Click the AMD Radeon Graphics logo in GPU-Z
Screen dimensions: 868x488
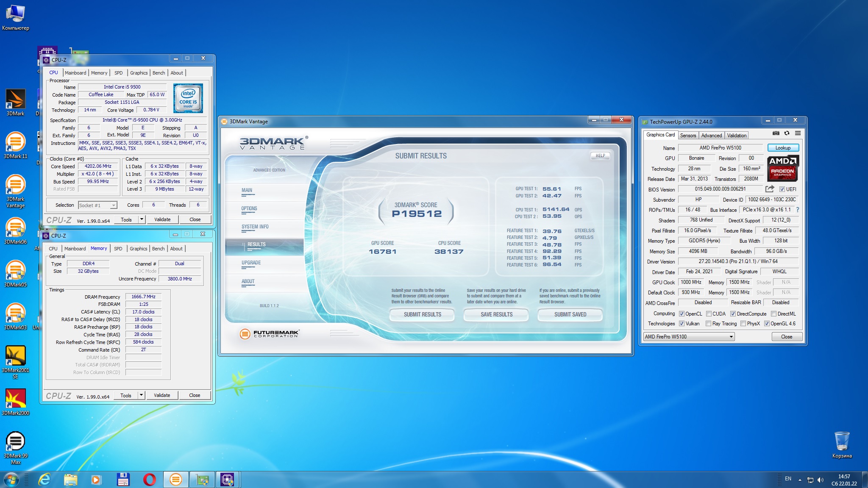(x=782, y=168)
